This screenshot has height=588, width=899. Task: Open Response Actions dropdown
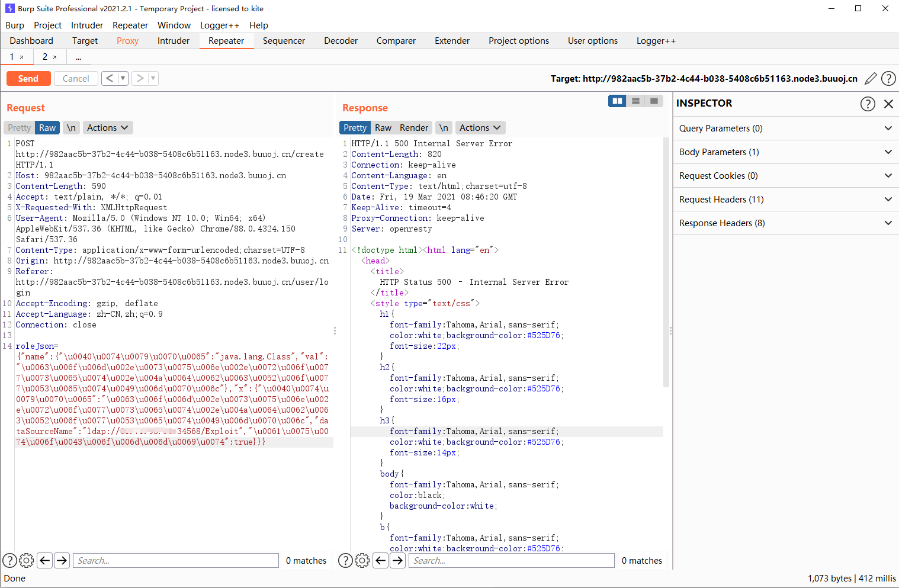coord(480,128)
